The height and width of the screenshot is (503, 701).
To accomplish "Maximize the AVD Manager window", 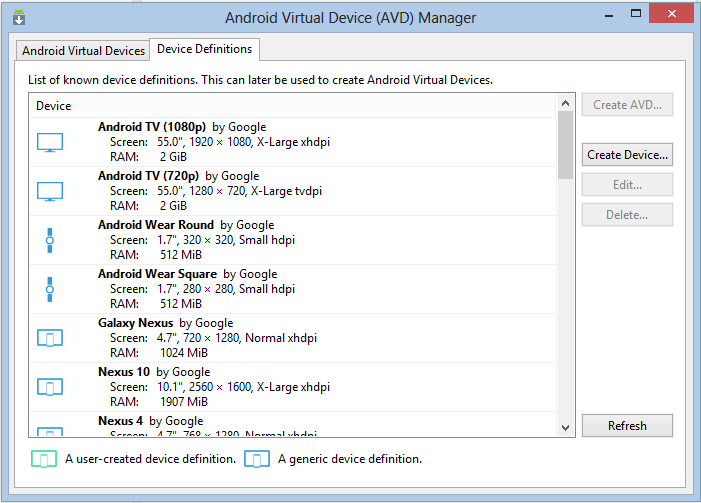I will pyautogui.click(x=636, y=13).
